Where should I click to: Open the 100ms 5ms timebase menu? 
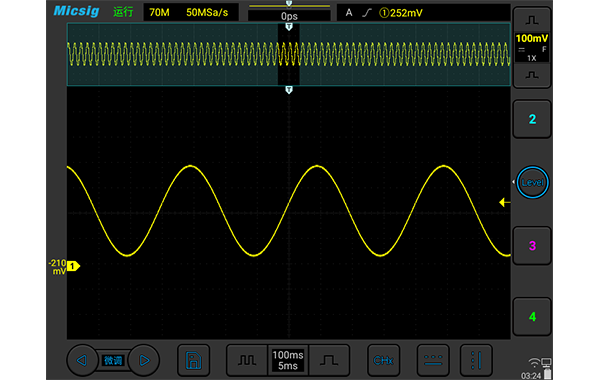pos(288,360)
